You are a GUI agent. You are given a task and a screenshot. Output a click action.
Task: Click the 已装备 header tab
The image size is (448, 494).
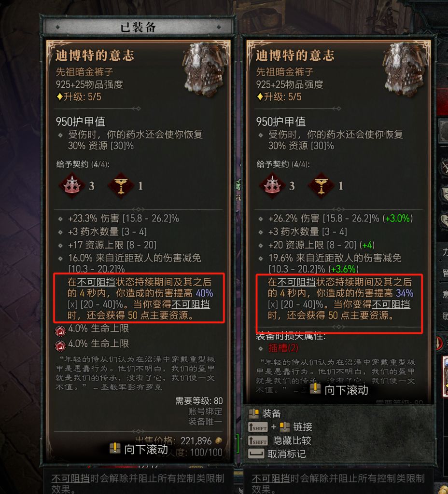coord(138,27)
